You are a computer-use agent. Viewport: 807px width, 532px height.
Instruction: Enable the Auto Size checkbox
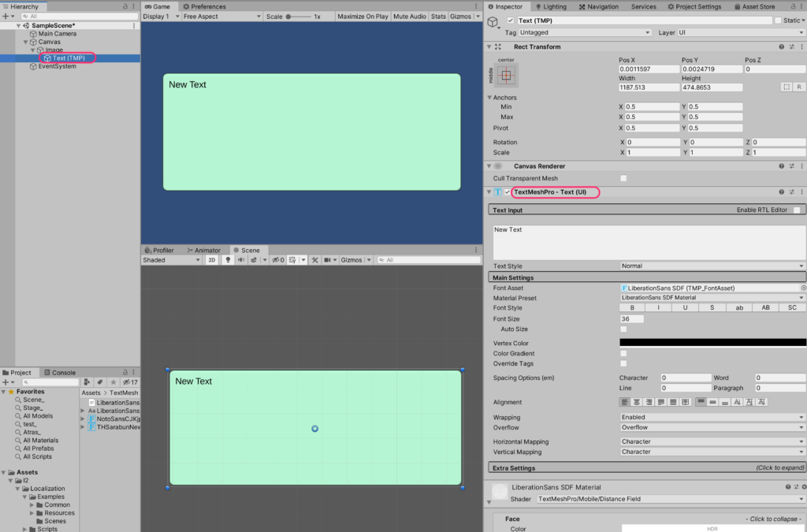(x=623, y=329)
